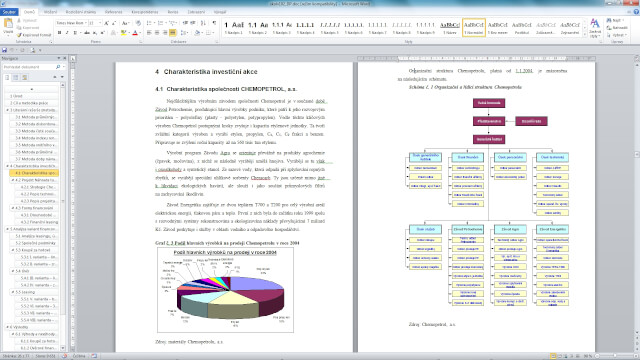This screenshot has width=640, height=360.
Task: Select the Justify alignment icon
Action: 172,33
